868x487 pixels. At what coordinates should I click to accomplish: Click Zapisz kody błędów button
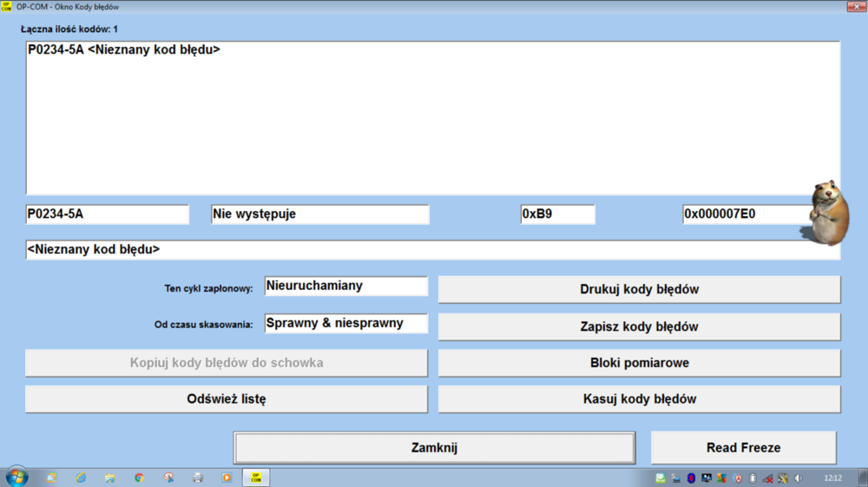[x=640, y=326]
